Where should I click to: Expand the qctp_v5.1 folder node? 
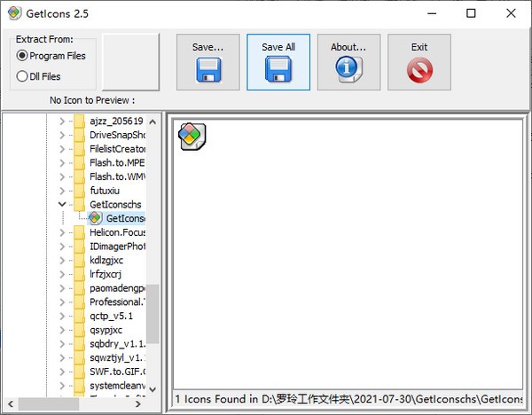[x=61, y=316]
